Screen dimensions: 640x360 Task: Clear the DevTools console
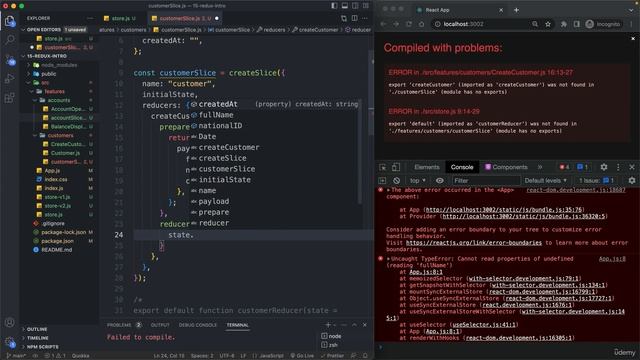[396, 180]
